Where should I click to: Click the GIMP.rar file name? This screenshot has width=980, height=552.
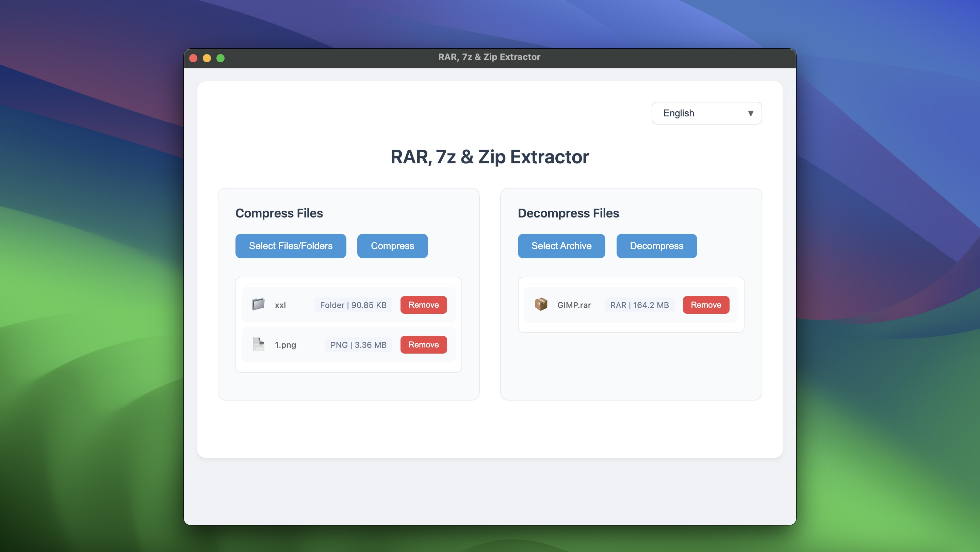[x=574, y=305]
